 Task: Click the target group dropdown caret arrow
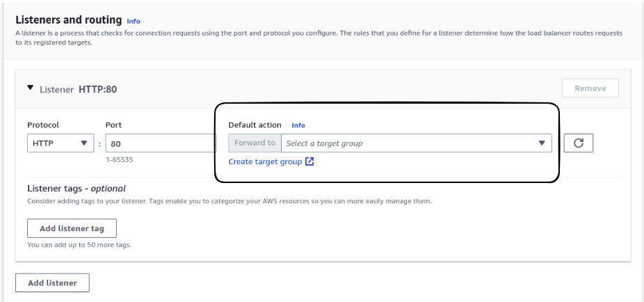(542, 143)
